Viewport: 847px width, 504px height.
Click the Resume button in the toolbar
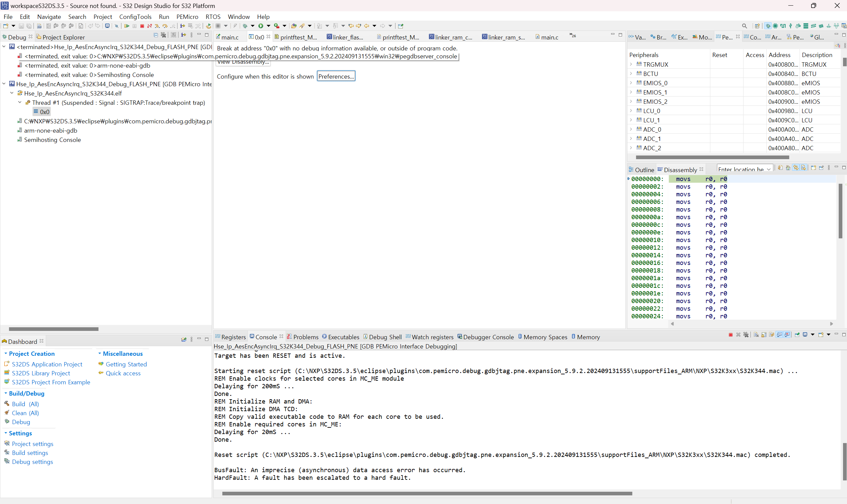coord(126,26)
